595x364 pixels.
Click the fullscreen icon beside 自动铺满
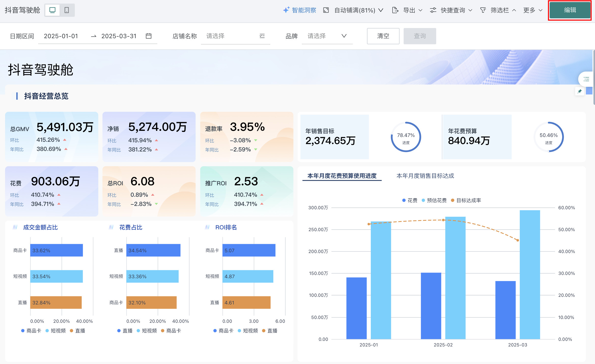(x=326, y=10)
